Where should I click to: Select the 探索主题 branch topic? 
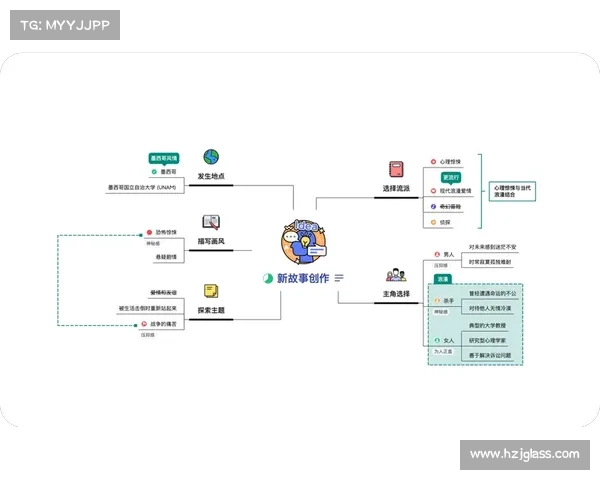pyautogui.click(x=211, y=311)
